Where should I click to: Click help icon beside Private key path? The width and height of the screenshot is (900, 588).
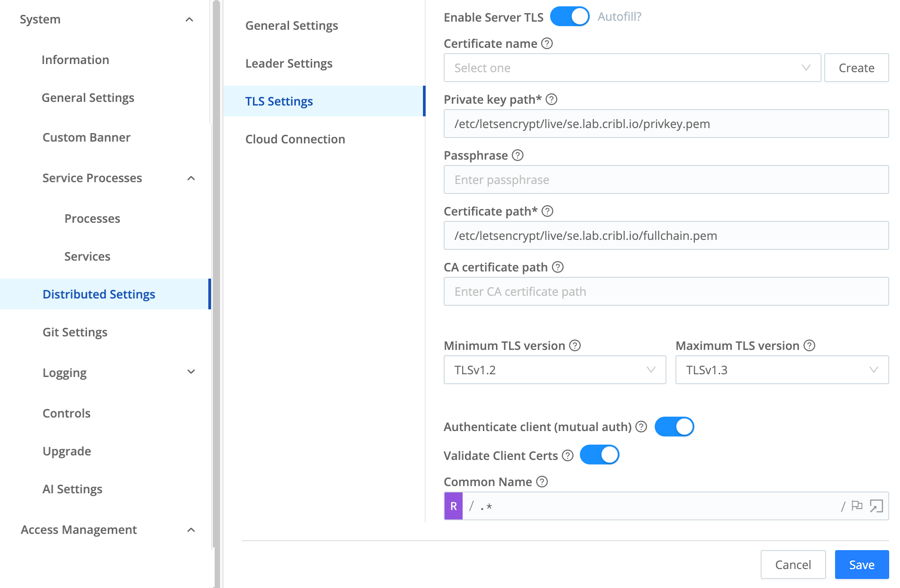[x=551, y=100]
